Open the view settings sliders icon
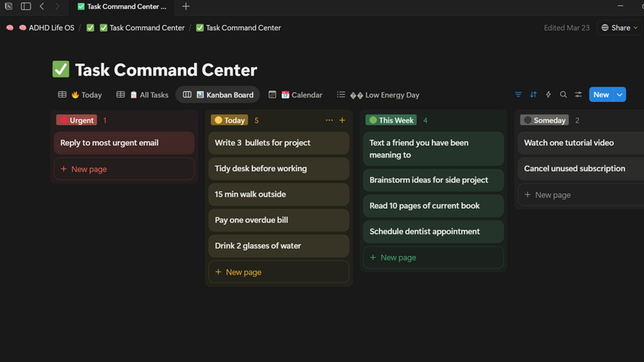Screen dimensions: 644x362 (x=579, y=95)
